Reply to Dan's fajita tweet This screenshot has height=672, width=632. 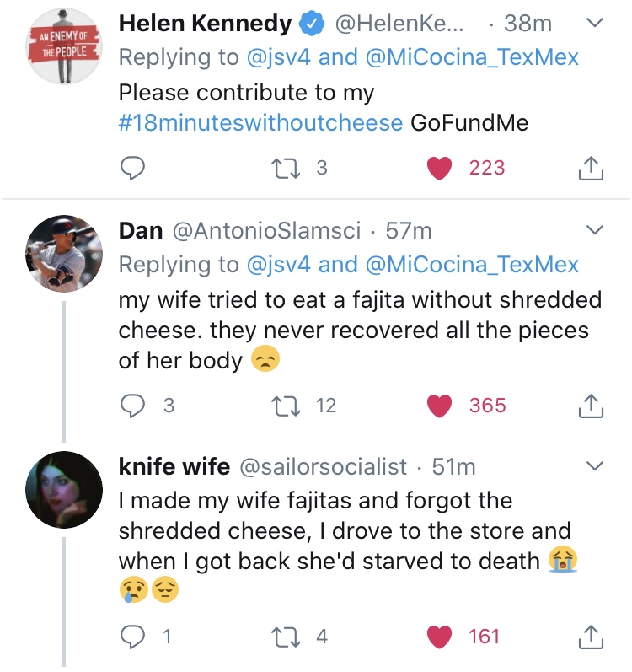[x=132, y=406]
